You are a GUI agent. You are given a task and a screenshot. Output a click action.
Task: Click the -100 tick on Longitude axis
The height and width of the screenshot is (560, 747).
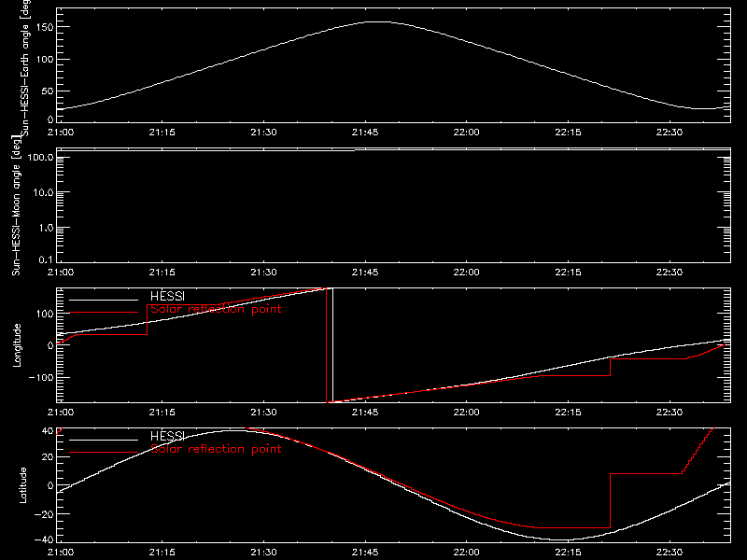pos(43,377)
